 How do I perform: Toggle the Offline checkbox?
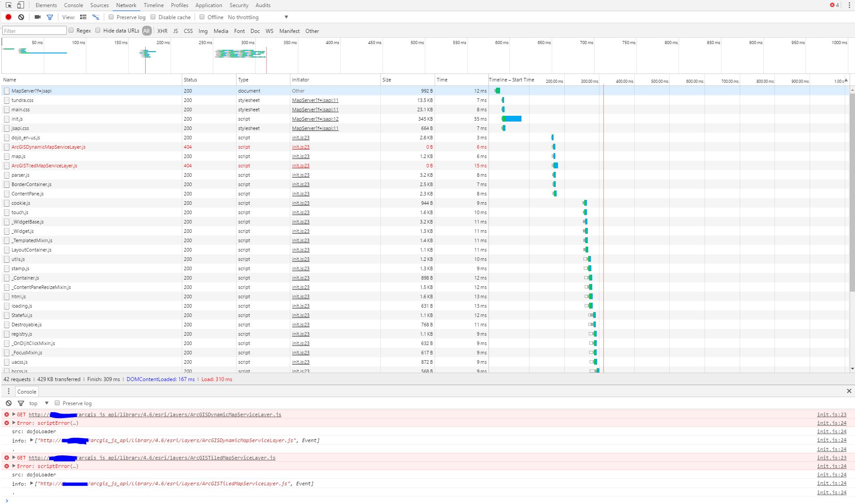point(202,17)
